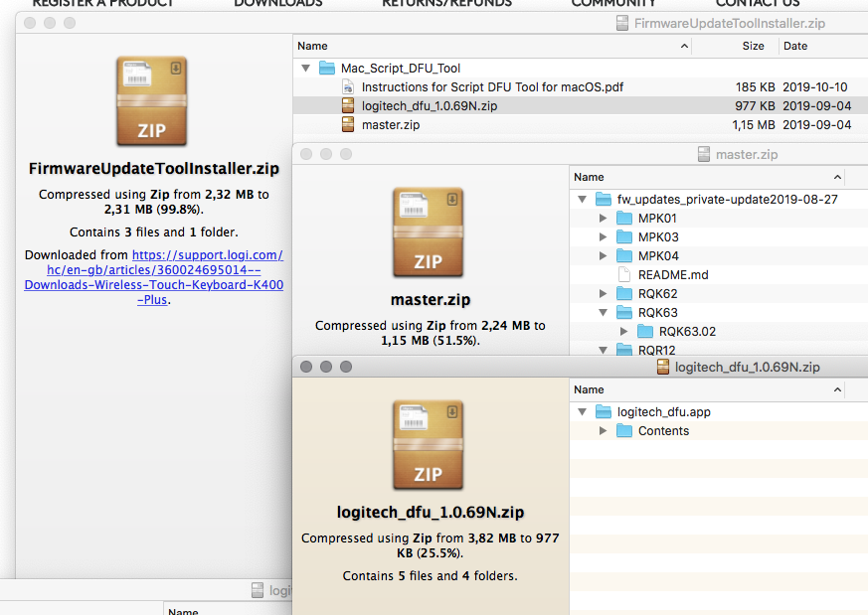Collapse the RQR12 folder triangle
The image size is (868, 615).
point(603,350)
